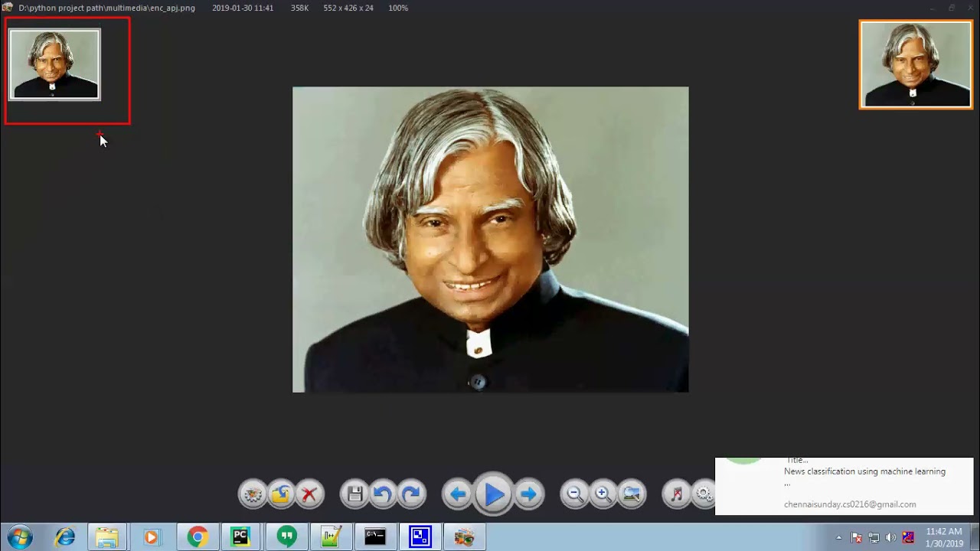This screenshot has width=980, height=551.
Task: Click the plugins/effects gear icon in the viewer toolbar
Action: [x=253, y=495]
